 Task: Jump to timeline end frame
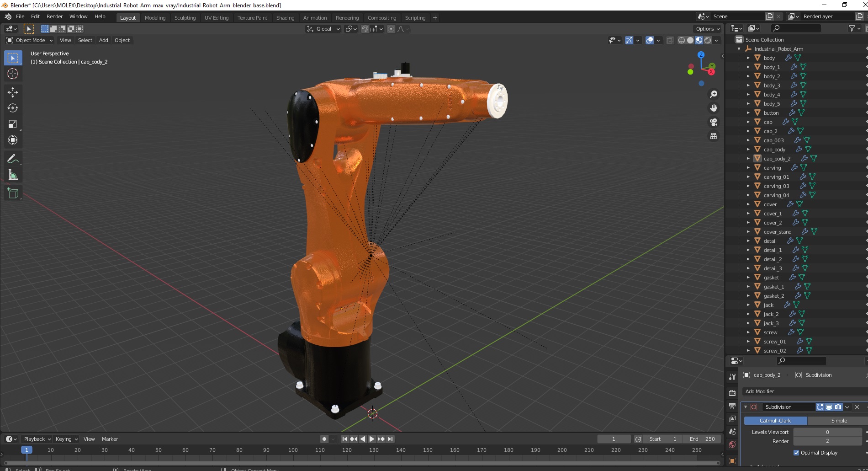pyautogui.click(x=390, y=439)
